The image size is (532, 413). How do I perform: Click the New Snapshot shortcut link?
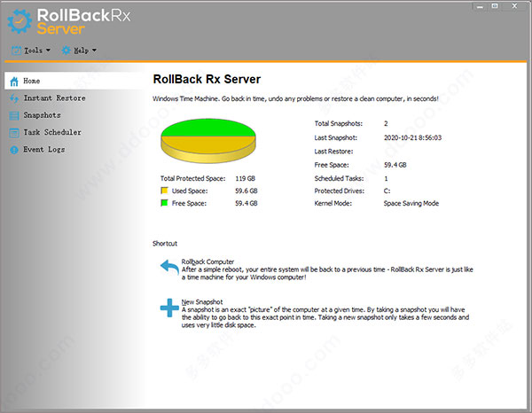tap(202, 302)
